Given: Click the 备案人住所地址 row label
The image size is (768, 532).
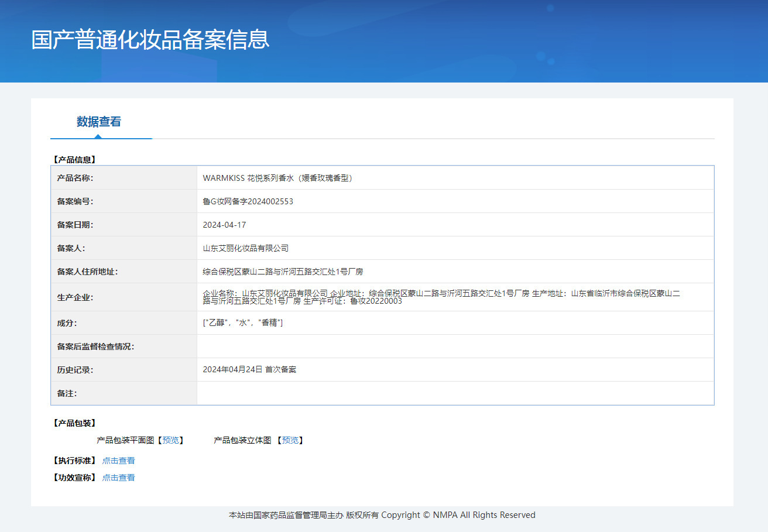Looking at the screenshot, I should click(87, 272).
